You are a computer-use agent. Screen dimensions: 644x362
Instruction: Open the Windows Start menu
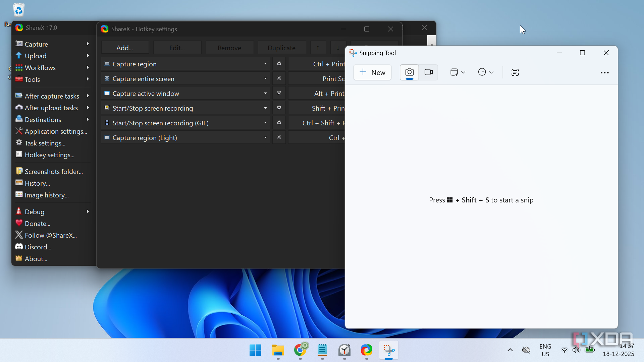(x=255, y=350)
